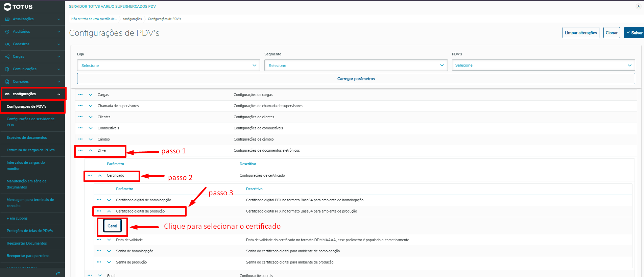Open options menu for Certificado row
Screen dimensions: 644x277
[90, 175]
